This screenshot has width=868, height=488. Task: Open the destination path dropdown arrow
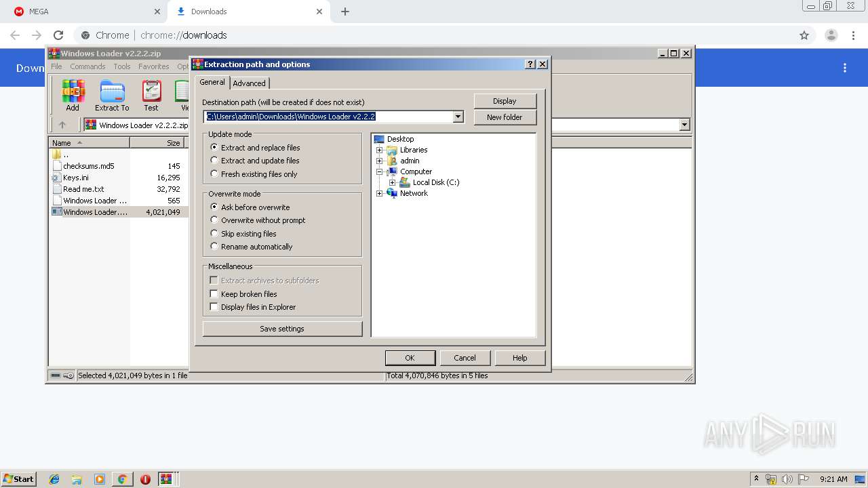click(x=458, y=117)
